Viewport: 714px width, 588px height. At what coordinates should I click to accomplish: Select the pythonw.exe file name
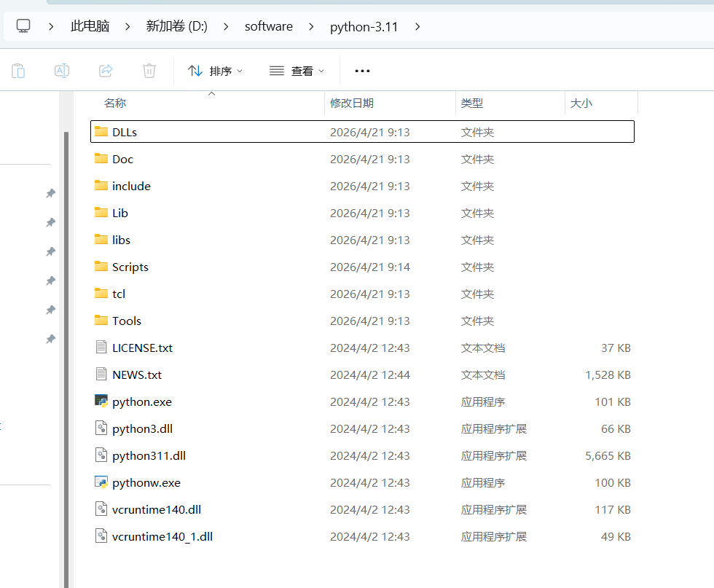(146, 482)
